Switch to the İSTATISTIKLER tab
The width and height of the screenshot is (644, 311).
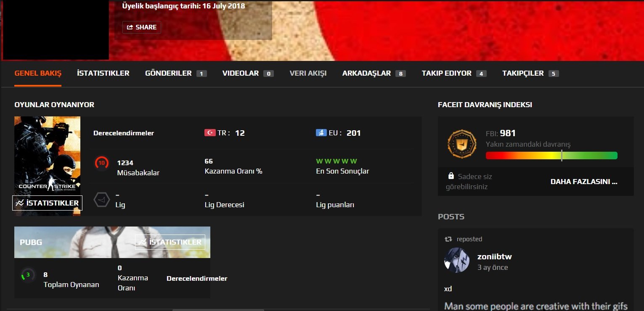pyautogui.click(x=103, y=73)
